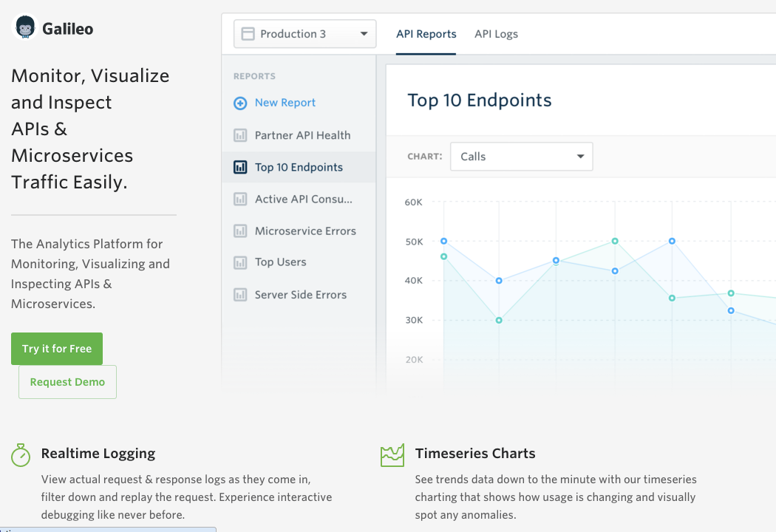This screenshot has height=532, width=776.
Task: Click the blue data point at 40K
Action: tap(499, 281)
